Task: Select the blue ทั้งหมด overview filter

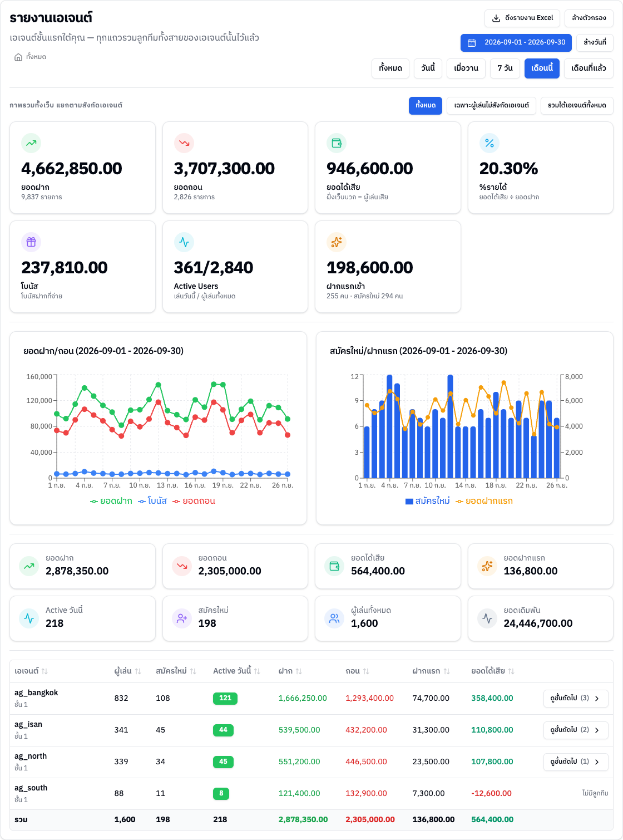Action: click(426, 106)
